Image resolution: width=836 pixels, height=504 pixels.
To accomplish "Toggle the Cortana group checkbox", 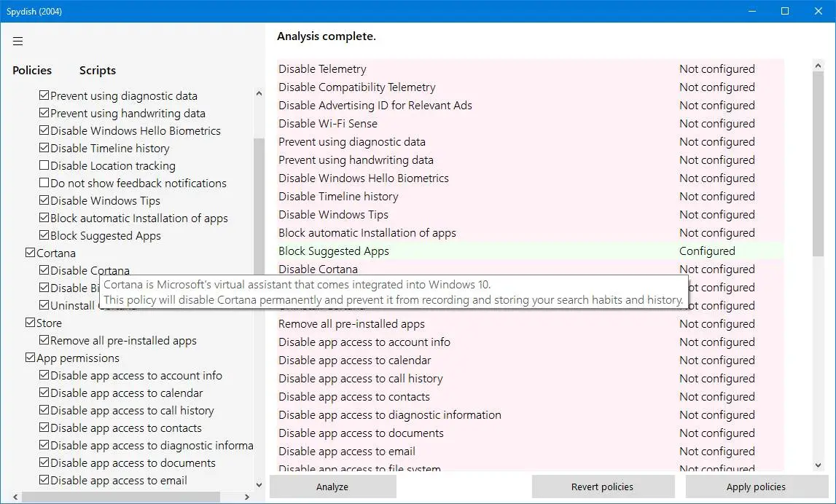I will tap(31, 253).
